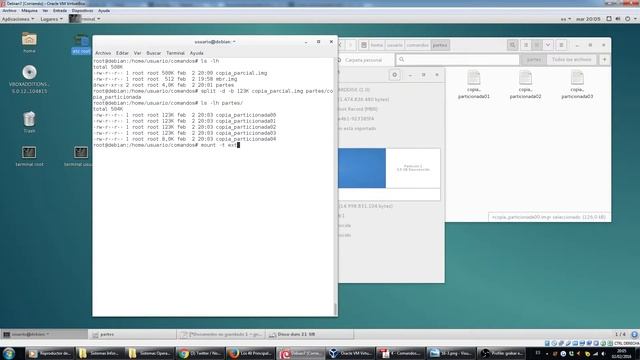The height and width of the screenshot is (360, 640).
Task: Go forward in the Files window
Action: coord(350,45)
